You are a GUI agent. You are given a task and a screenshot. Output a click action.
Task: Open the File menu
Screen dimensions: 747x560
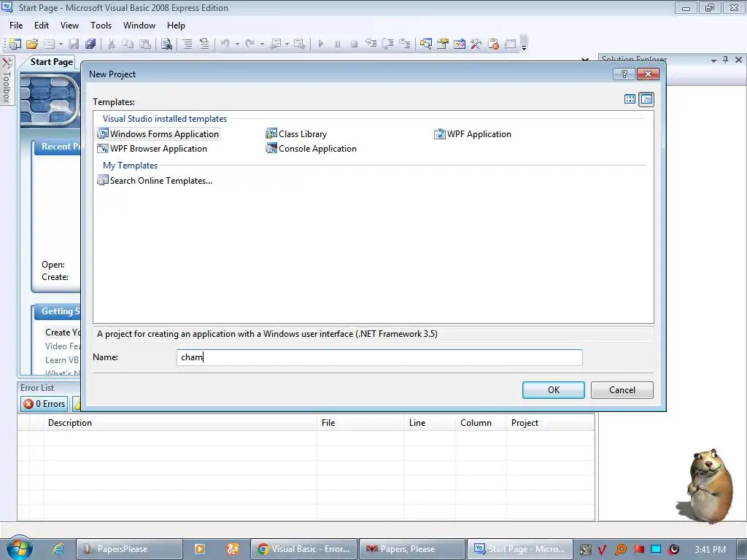pos(16,26)
